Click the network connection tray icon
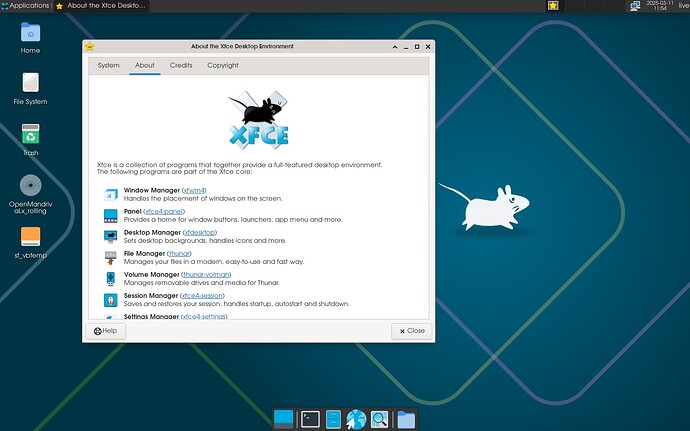 point(635,6)
